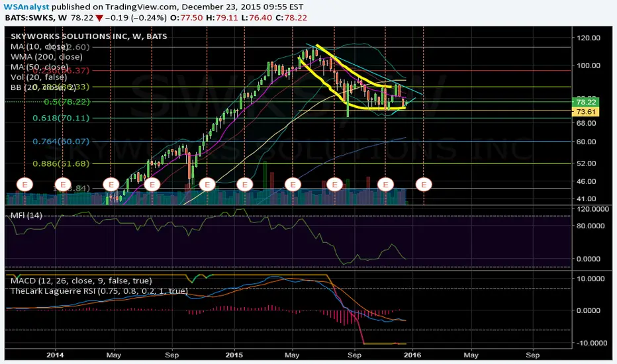Click the low price L:76.40

(256, 18)
